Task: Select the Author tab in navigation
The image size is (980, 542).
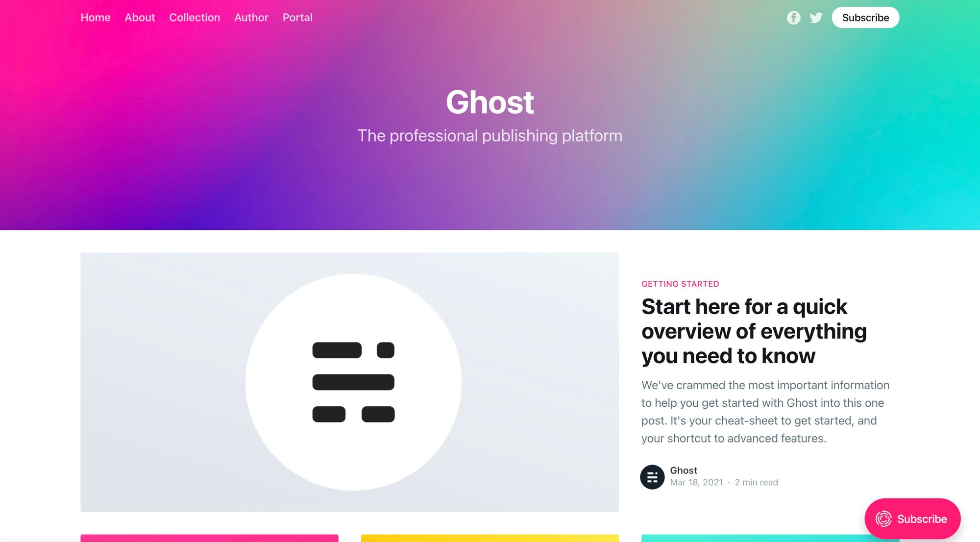Action: point(251,17)
